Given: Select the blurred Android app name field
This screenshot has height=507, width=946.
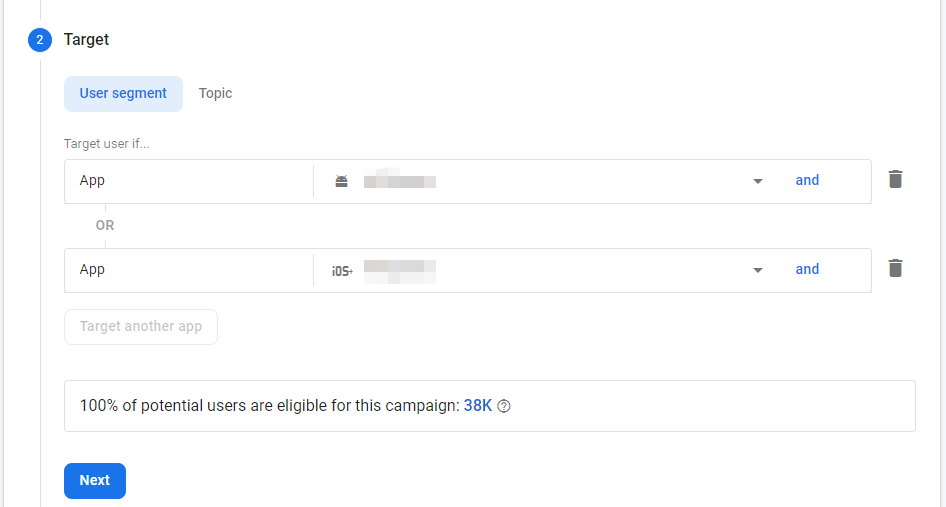Looking at the screenshot, I should 400,181.
